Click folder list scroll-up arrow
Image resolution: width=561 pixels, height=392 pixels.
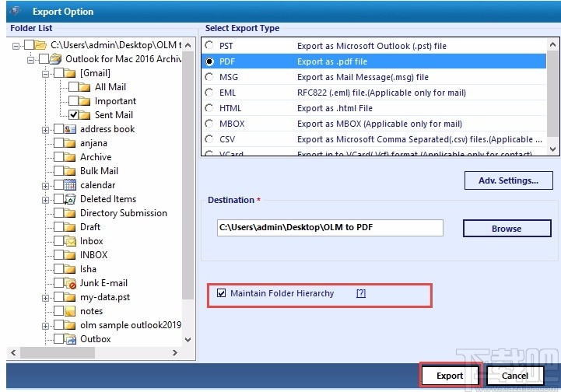[x=188, y=45]
